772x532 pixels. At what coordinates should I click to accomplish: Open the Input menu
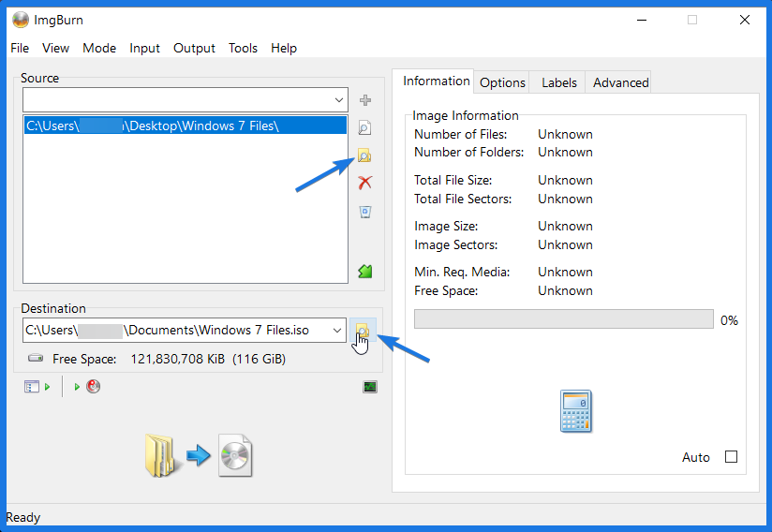tap(144, 48)
